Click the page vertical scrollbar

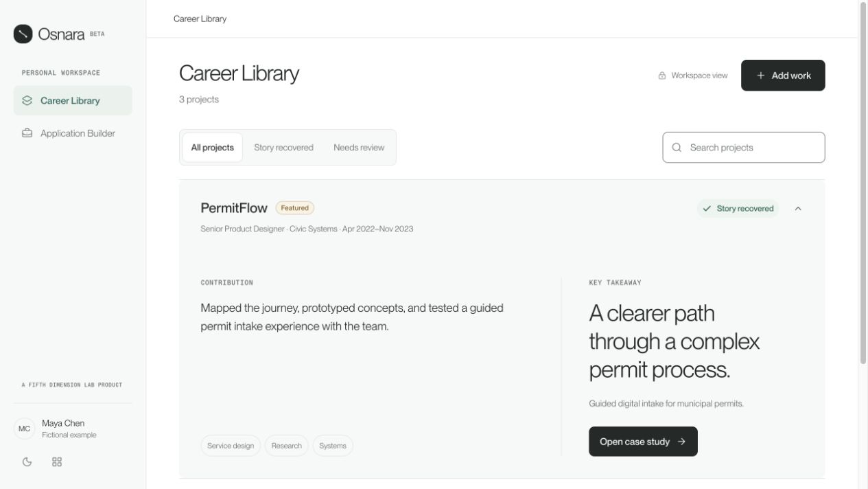[x=863, y=183]
